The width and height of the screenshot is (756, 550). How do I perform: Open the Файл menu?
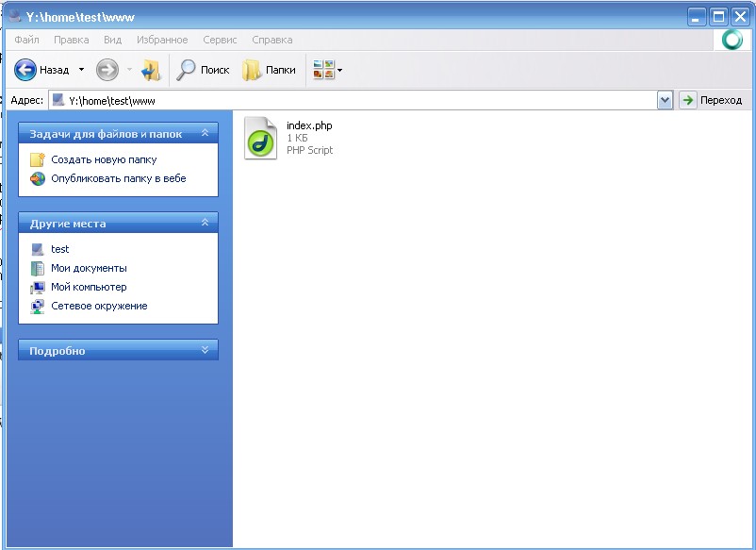[27, 40]
